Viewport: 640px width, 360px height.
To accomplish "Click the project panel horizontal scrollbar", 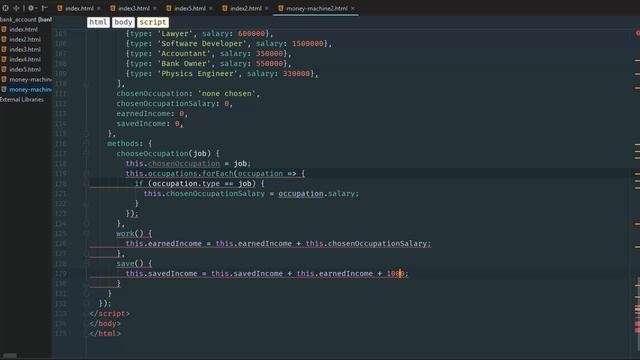I will click(10, 356).
